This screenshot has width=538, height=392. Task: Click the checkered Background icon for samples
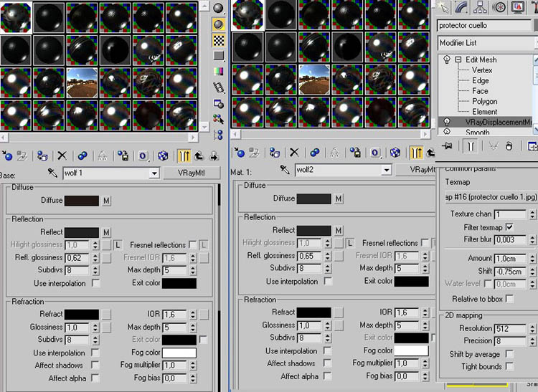[219, 39]
